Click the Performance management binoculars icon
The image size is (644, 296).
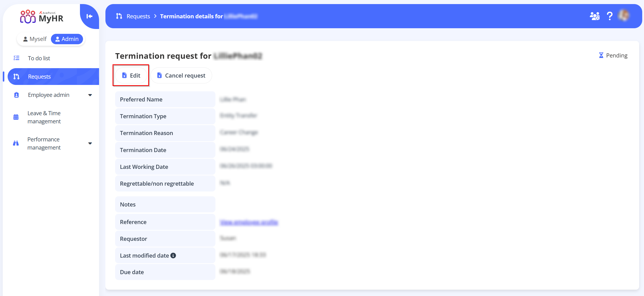(x=16, y=143)
